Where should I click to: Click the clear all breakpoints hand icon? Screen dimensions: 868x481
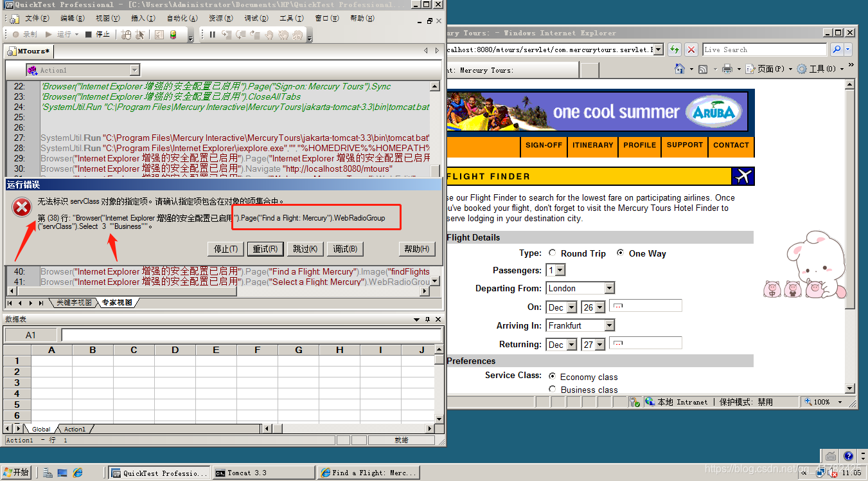(283, 34)
